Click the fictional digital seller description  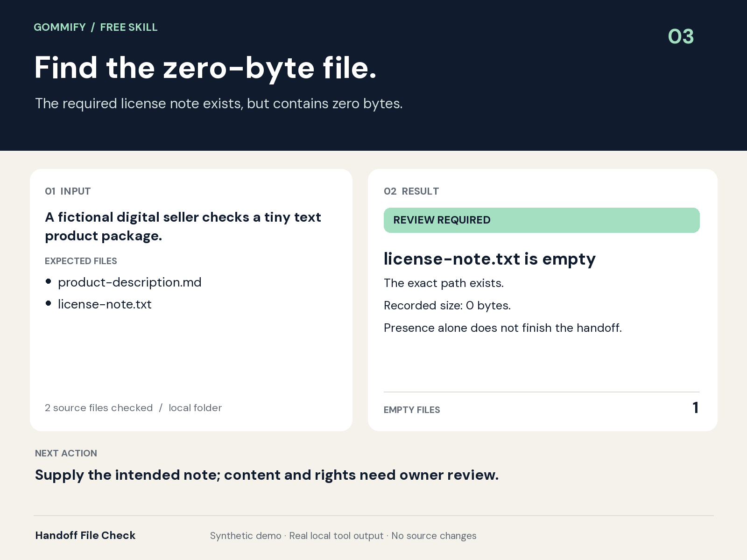coord(183,226)
